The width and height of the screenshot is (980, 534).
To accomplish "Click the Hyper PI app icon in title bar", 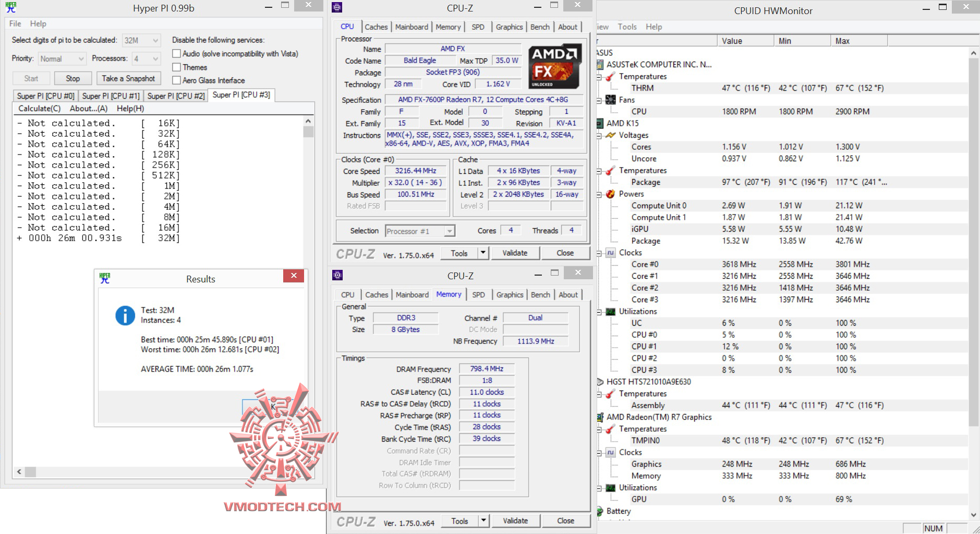I will [10, 7].
